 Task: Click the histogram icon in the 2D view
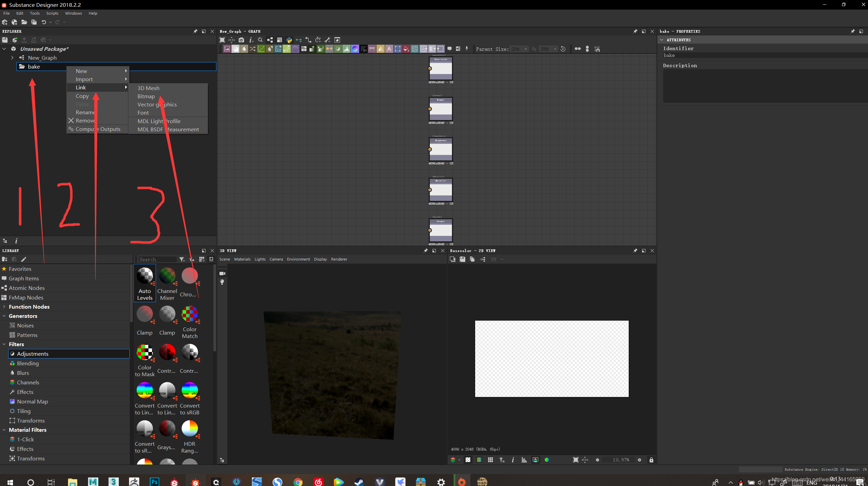(524, 460)
